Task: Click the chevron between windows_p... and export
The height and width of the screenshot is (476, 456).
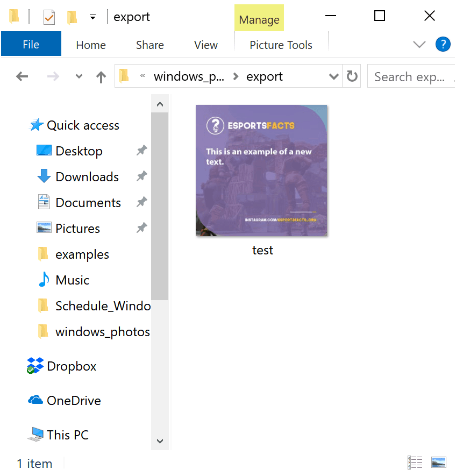Action: 236,76
